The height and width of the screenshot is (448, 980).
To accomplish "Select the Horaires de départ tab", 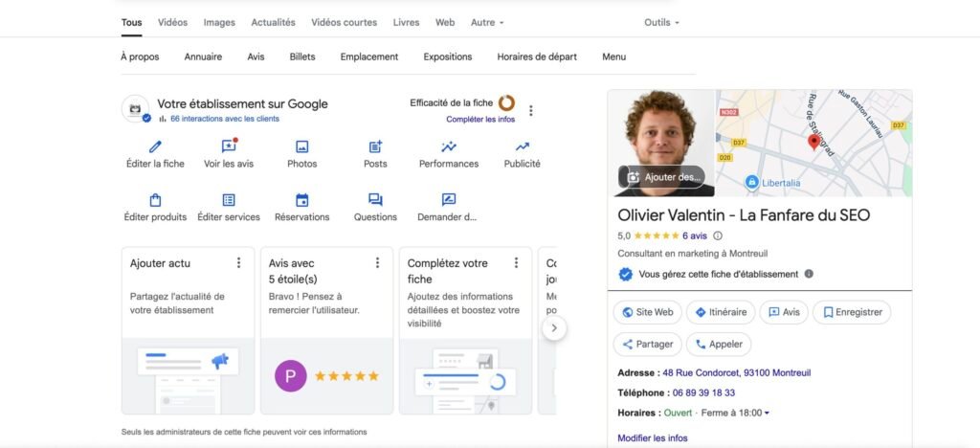I will pyautogui.click(x=537, y=56).
